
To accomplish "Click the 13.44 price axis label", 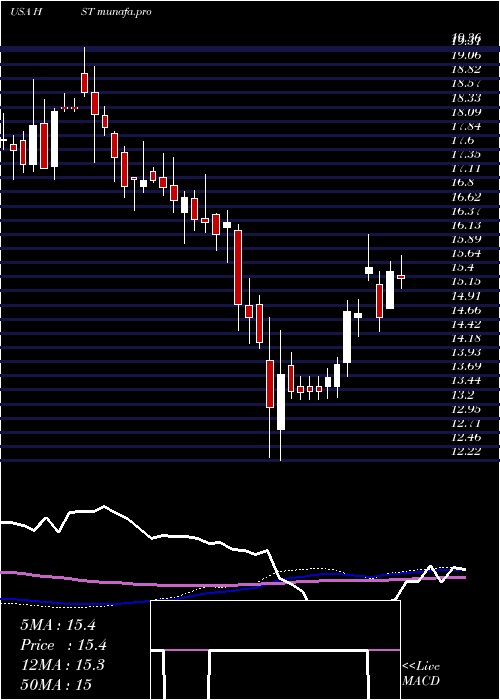I will pyautogui.click(x=466, y=381).
